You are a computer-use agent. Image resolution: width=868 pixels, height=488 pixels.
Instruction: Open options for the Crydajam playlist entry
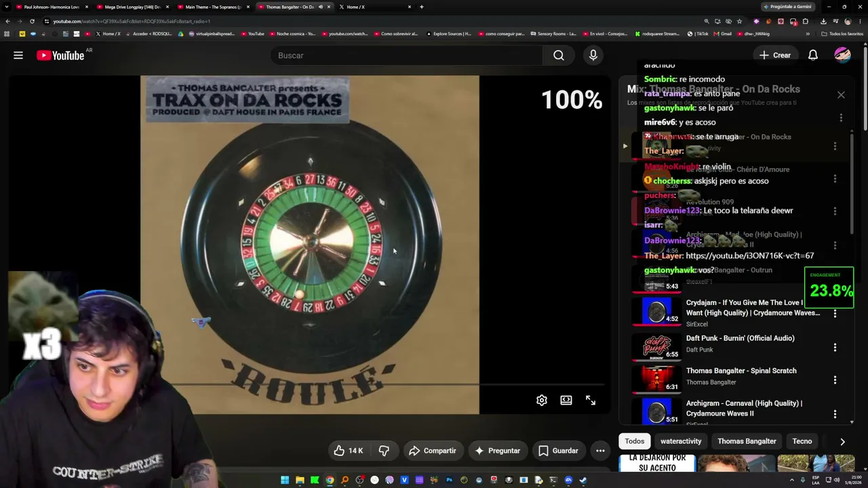point(835,314)
